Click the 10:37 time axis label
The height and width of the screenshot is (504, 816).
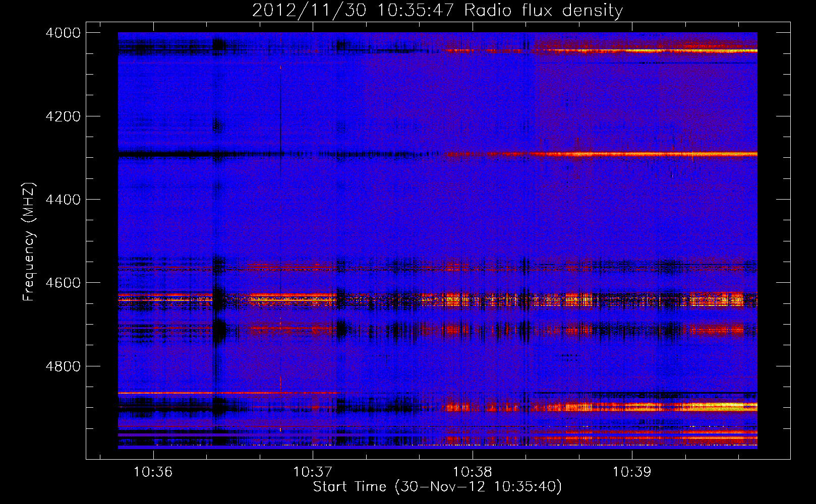(313, 472)
